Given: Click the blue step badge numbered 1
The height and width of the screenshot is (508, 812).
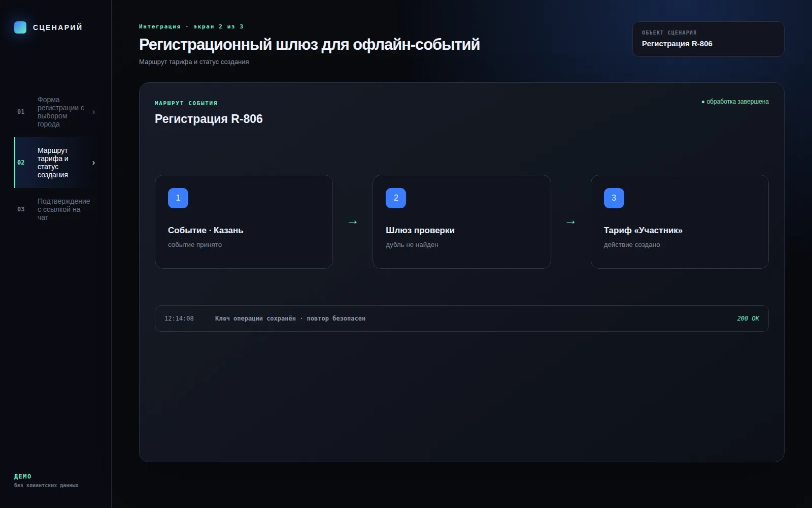Looking at the screenshot, I should tap(178, 198).
